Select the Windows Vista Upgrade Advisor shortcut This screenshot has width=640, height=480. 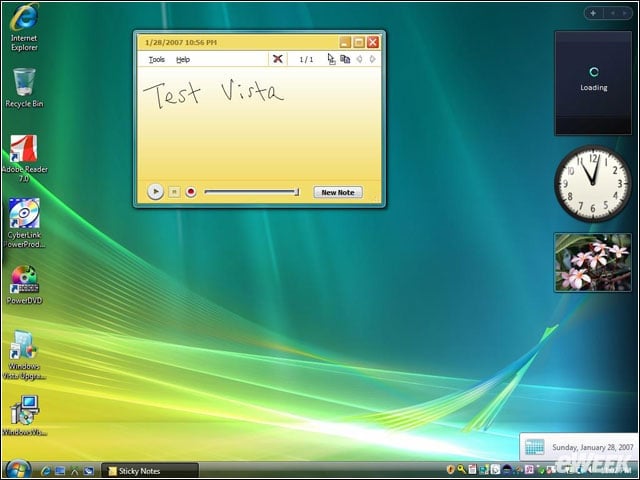24,355
